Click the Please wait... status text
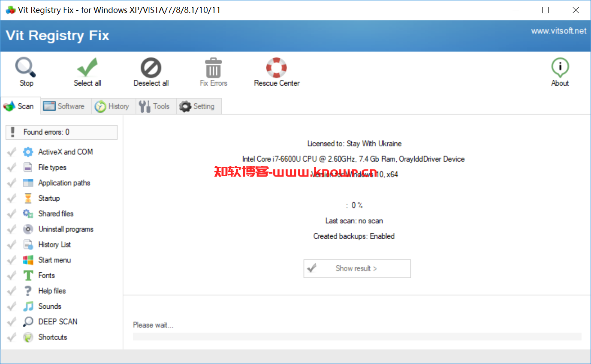The image size is (591, 364). coord(153,325)
